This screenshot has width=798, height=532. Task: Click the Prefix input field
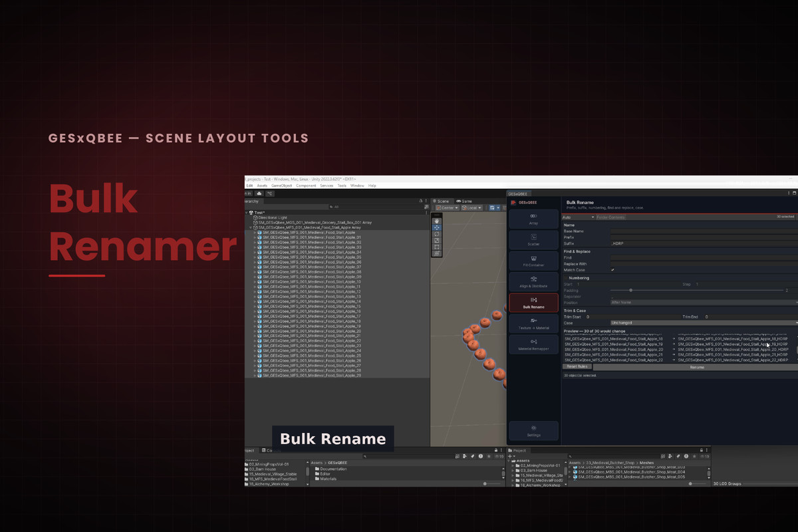(704, 237)
